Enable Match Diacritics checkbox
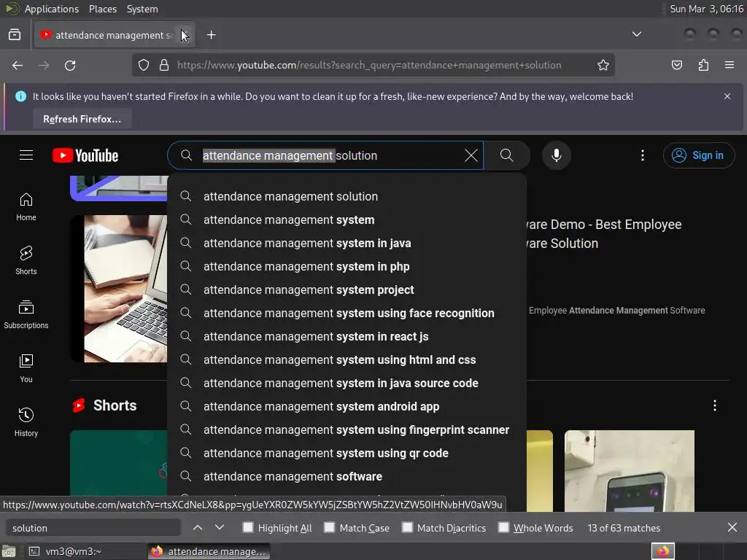The width and height of the screenshot is (747, 560). click(407, 527)
